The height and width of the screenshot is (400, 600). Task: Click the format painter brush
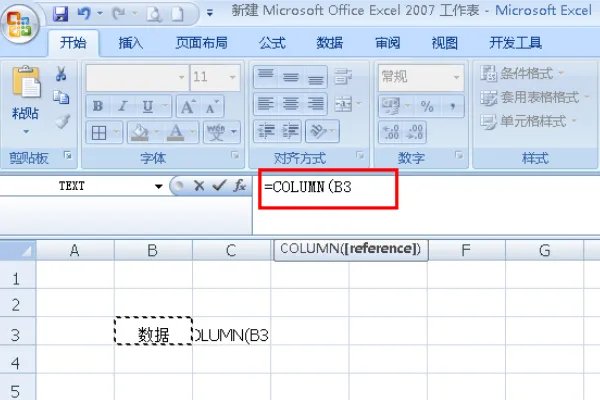pyautogui.click(x=62, y=121)
